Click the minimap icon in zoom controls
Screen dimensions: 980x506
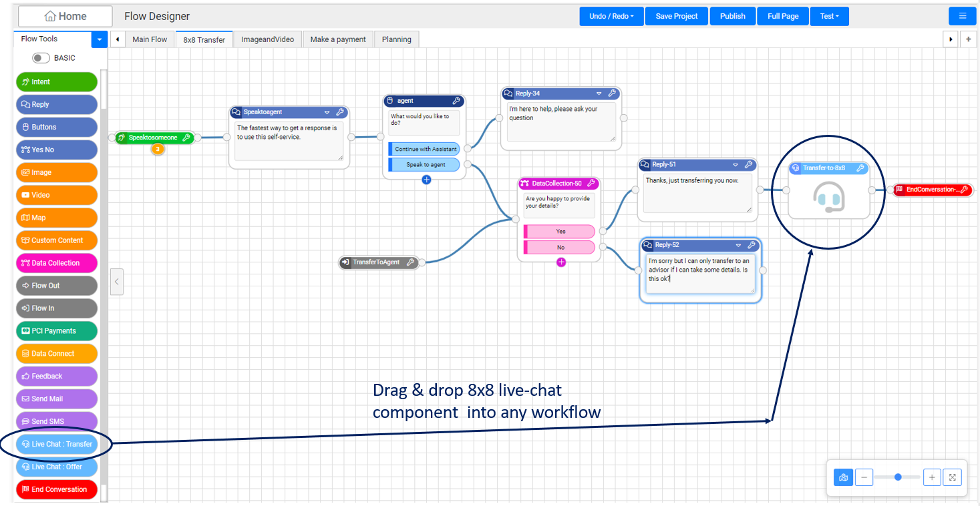tap(843, 477)
